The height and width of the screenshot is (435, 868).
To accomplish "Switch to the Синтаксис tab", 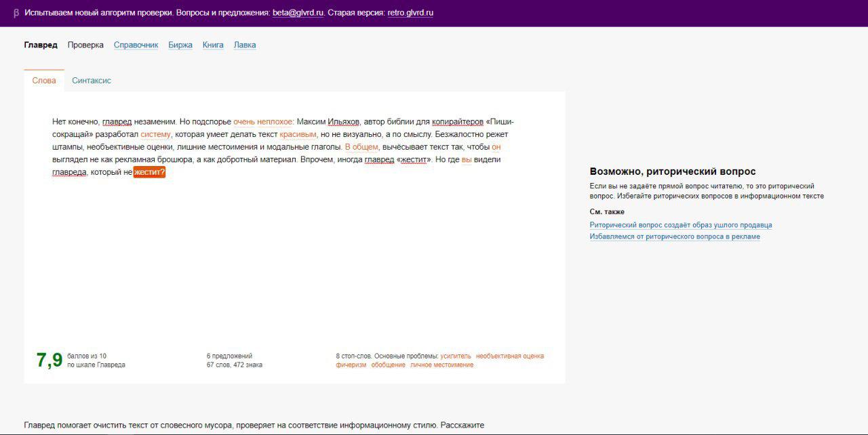I will 92,81.
